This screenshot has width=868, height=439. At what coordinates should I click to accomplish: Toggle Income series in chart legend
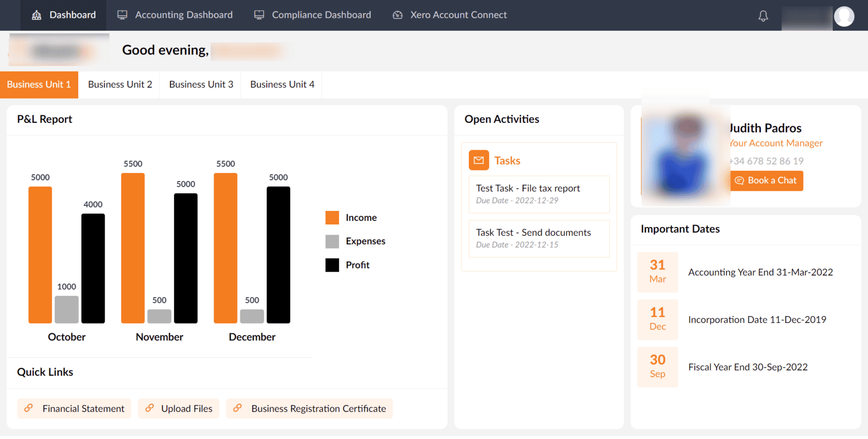(x=351, y=218)
